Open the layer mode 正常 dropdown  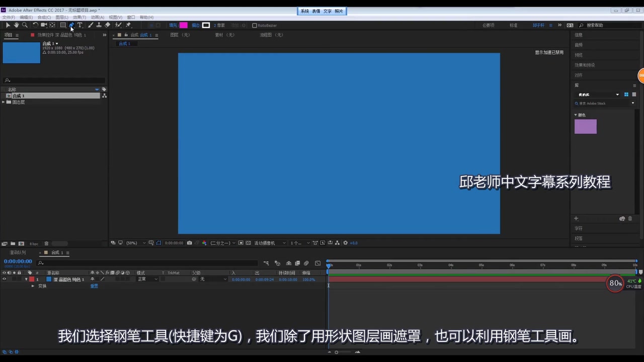(x=147, y=279)
